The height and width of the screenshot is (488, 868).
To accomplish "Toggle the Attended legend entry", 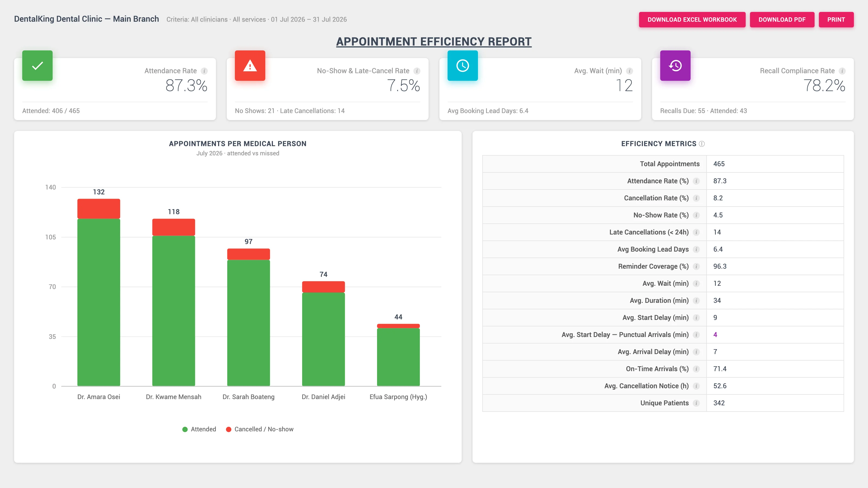I will pos(199,429).
